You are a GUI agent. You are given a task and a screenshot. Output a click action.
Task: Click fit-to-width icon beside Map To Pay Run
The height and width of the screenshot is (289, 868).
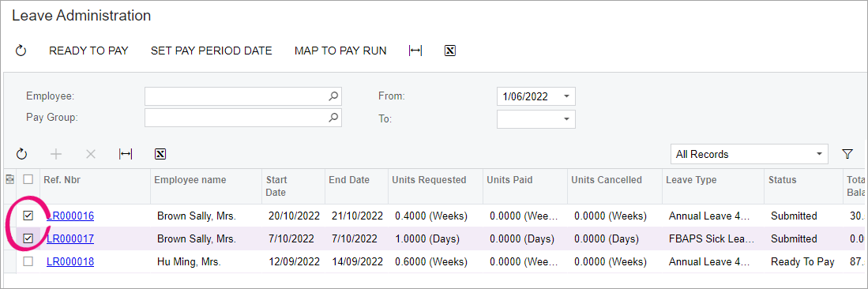(415, 51)
